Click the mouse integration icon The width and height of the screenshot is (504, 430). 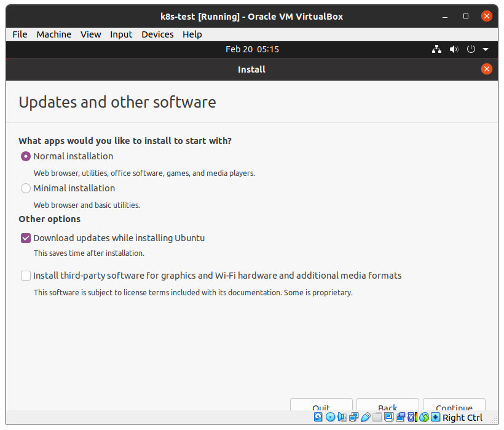[424, 417]
